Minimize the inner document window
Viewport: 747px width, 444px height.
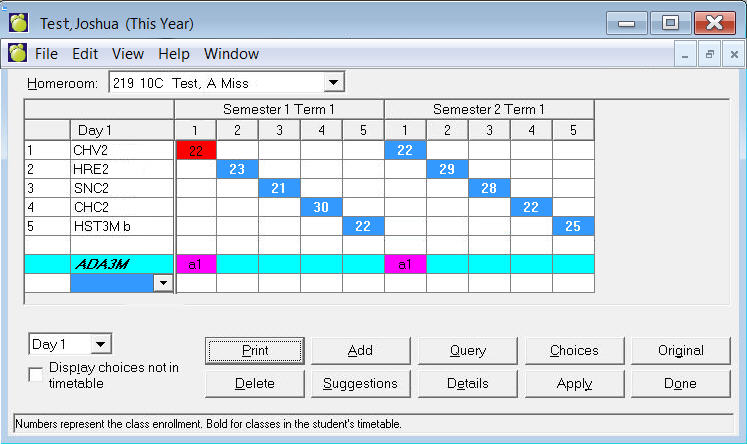(x=685, y=55)
